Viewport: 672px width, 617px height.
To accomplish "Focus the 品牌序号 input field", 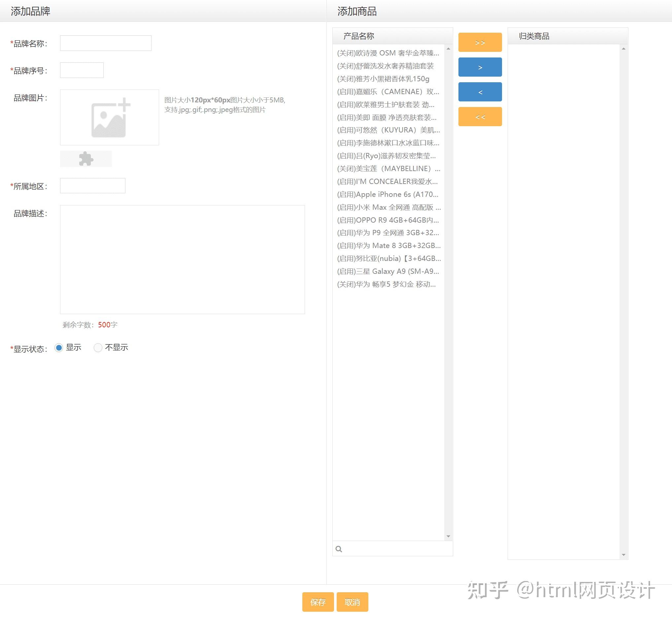I will pyautogui.click(x=82, y=70).
